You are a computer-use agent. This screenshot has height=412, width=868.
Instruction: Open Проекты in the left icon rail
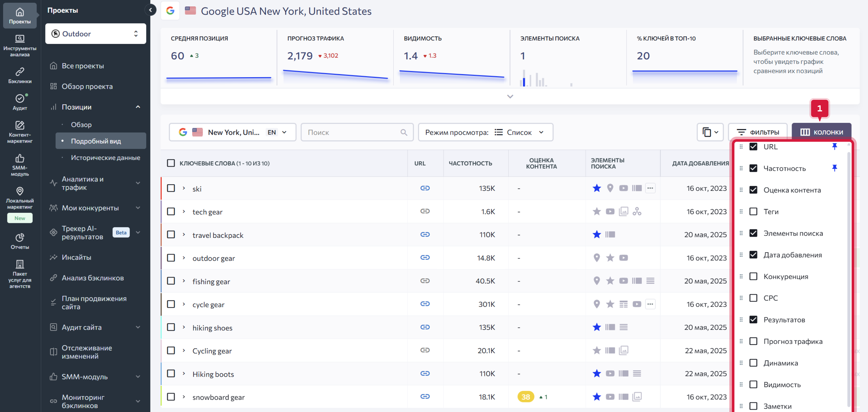(x=20, y=16)
